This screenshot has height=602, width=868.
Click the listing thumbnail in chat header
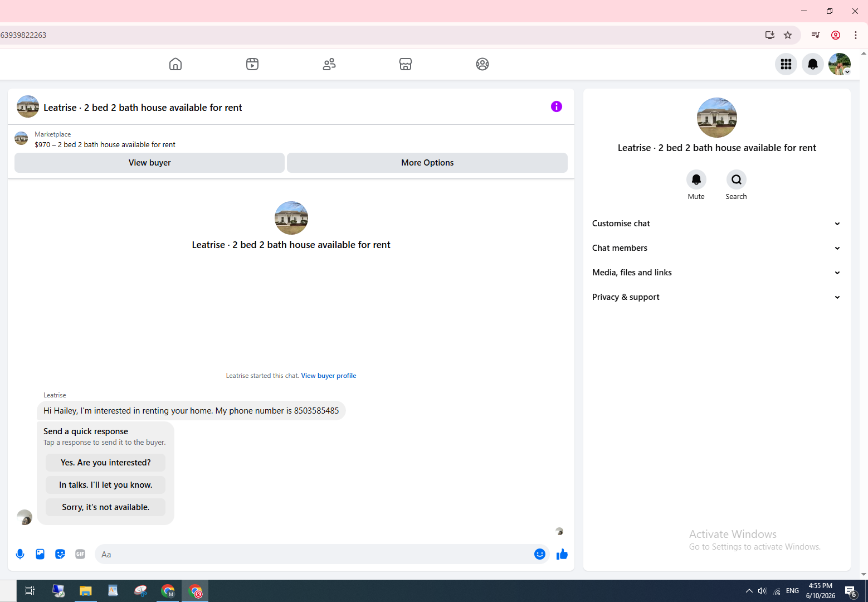28,106
